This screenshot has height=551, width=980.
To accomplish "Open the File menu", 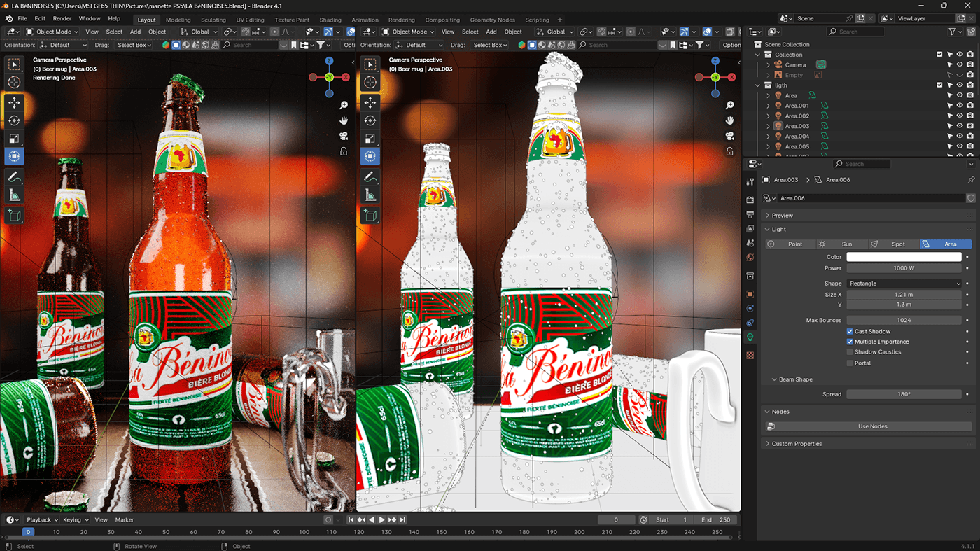I will (22, 19).
